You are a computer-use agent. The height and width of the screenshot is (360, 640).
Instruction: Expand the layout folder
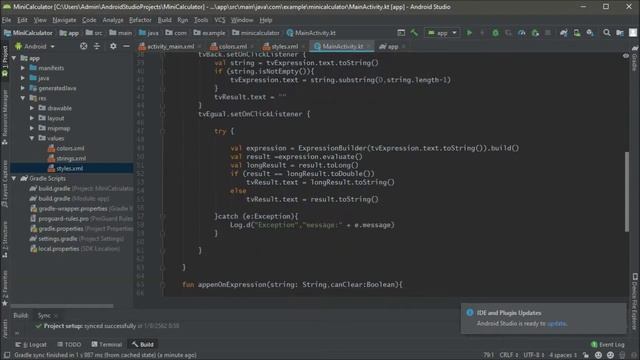32,118
